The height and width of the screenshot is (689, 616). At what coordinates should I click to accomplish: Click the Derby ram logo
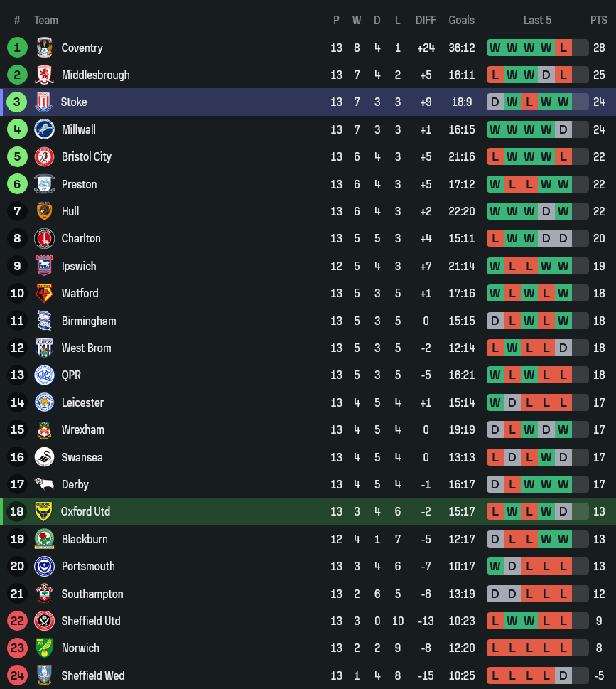[x=44, y=484]
